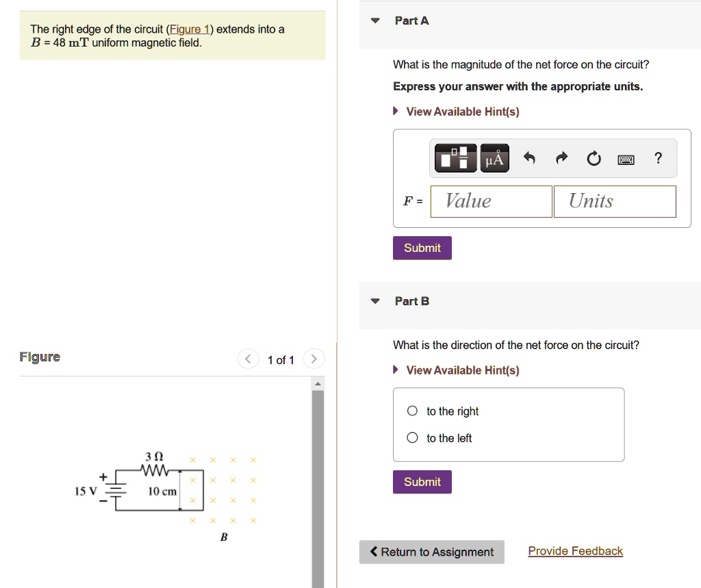Expand View Available Hint(s) in Part A
Screen dimensions: 701x588
(x=456, y=111)
